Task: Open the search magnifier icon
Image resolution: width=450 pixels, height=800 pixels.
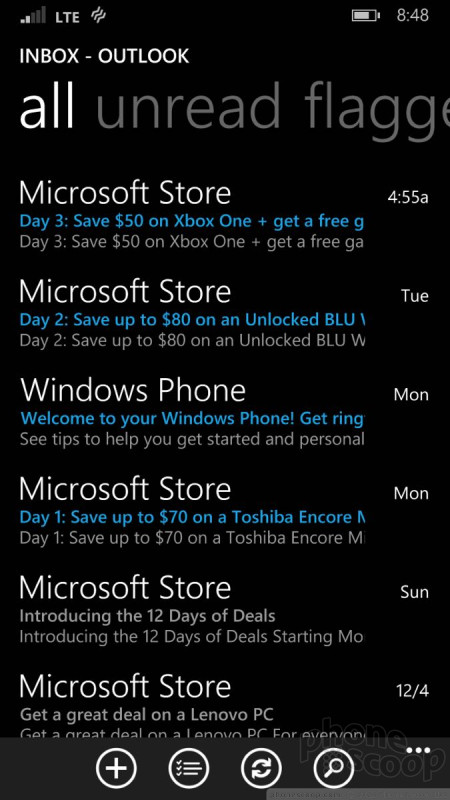Action: 334,768
